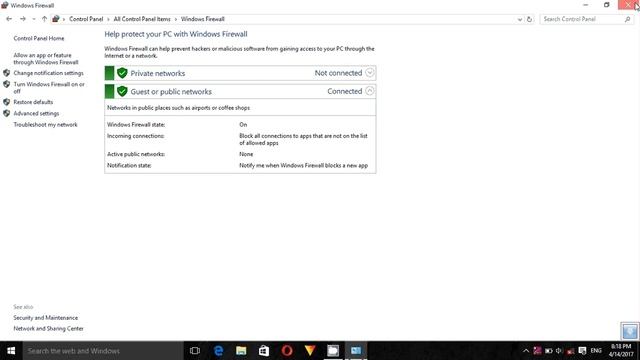Click the forward navigation arrow
Viewport: 640px width, 360px height.
pyautogui.click(x=23, y=19)
